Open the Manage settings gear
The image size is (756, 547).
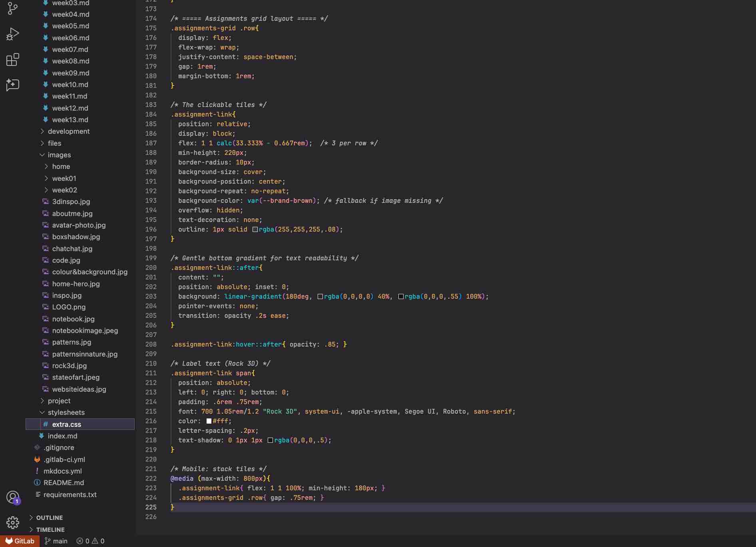(x=13, y=522)
